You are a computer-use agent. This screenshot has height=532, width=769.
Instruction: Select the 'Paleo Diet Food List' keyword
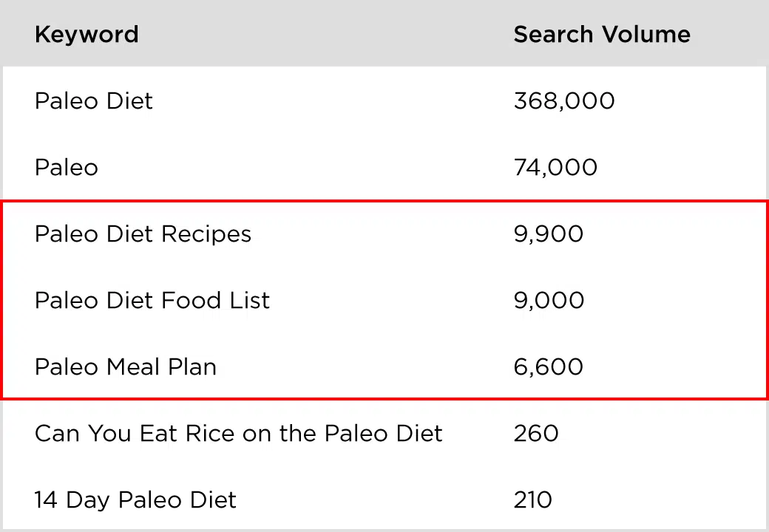tap(152, 301)
